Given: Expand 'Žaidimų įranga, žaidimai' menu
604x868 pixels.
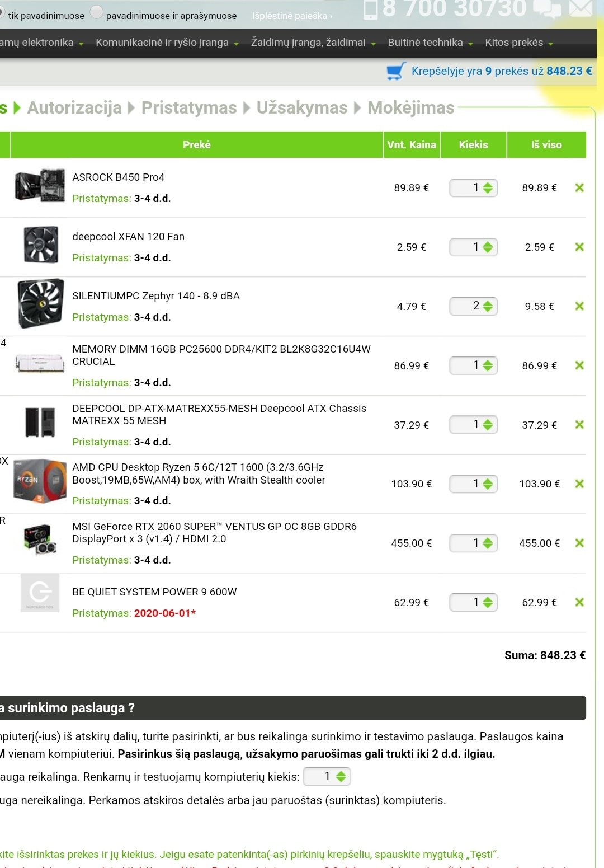Looking at the screenshot, I should pyautogui.click(x=313, y=43).
